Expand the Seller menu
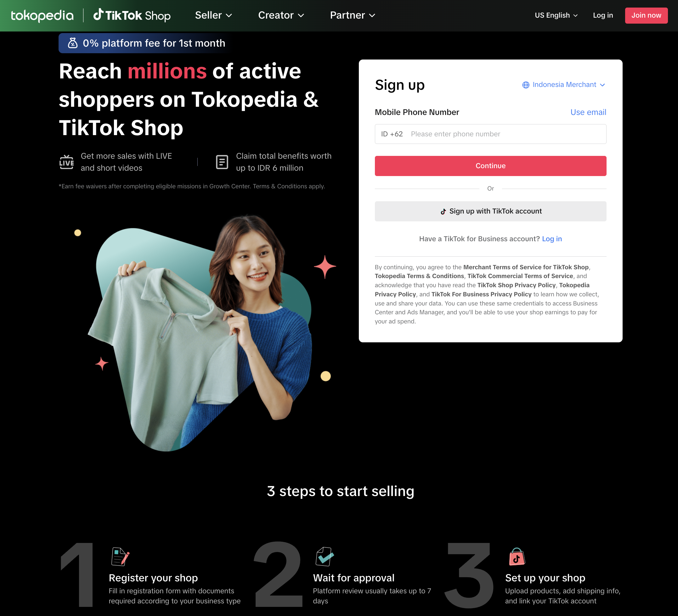Screen dimensions: 678x616 (x=213, y=15)
